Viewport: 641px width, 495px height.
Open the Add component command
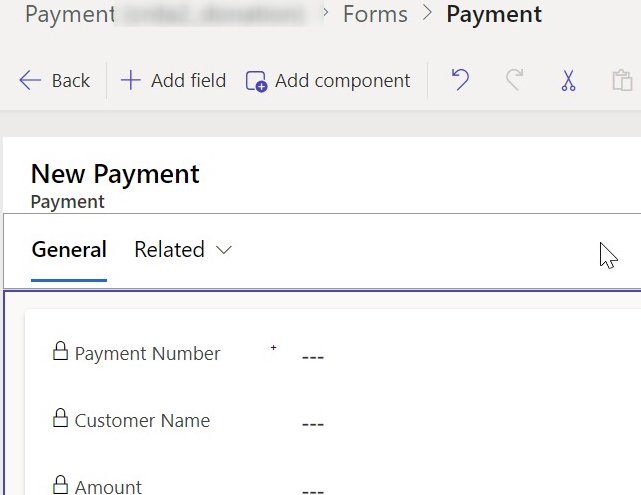click(x=328, y=81)
